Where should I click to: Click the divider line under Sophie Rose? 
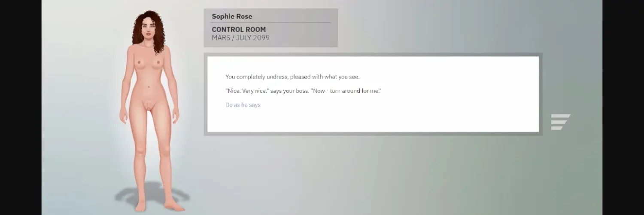271,23
